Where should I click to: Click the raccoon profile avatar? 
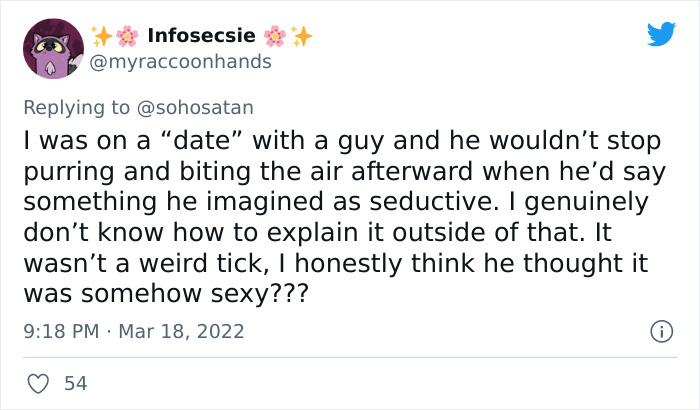tap(52, 48)
